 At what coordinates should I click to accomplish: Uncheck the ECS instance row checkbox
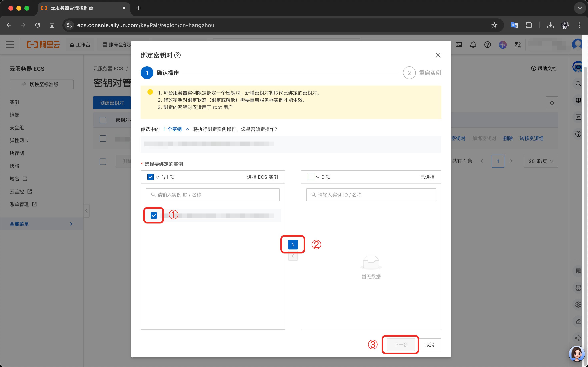pyautogui.click(x=154, y=215)
